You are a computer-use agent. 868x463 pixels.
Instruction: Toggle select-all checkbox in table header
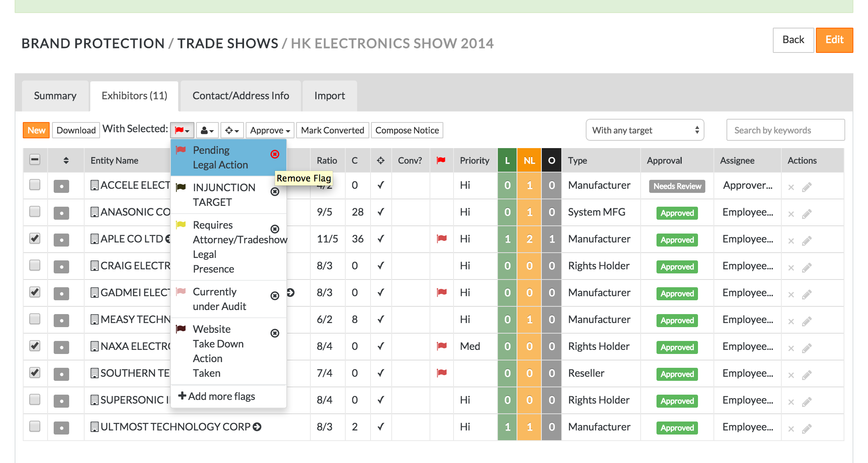click(x=35, y=160)
